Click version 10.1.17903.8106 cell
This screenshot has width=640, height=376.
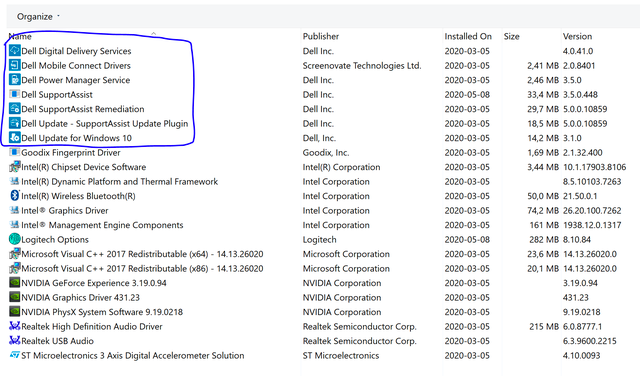point(595,167)
